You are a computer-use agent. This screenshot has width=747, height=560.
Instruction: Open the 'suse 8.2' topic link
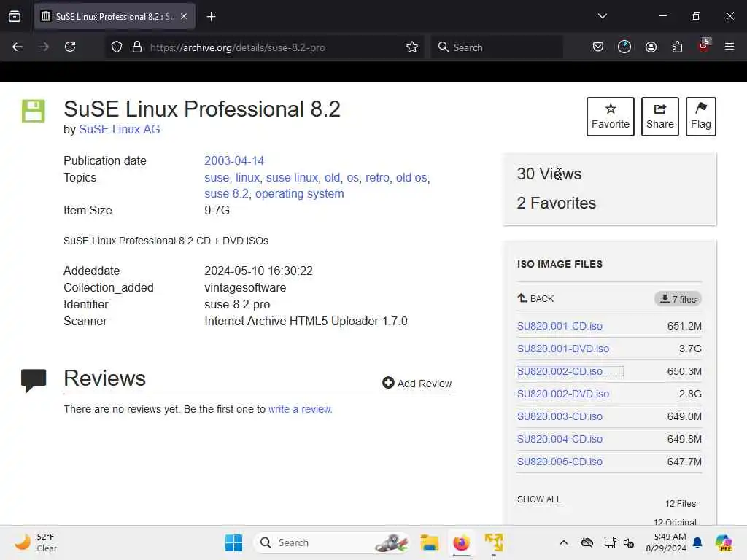[226, 194]
